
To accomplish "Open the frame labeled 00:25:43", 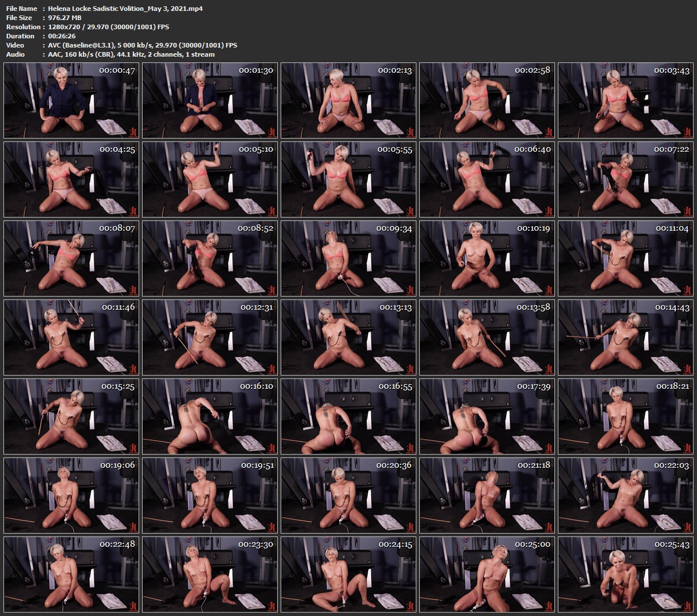I will click(626, 574).
